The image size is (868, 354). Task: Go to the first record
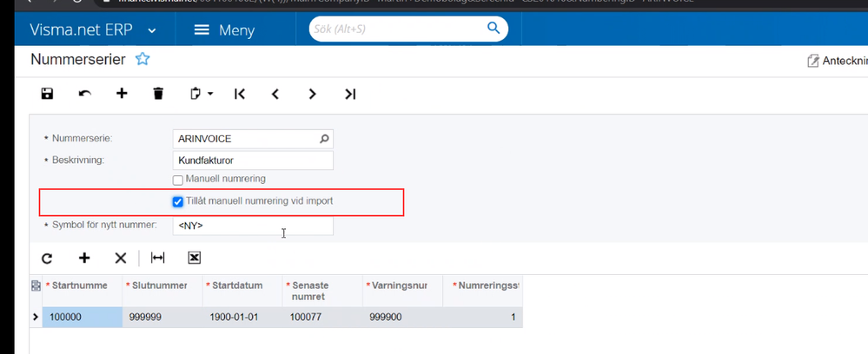tap(239, 94)
